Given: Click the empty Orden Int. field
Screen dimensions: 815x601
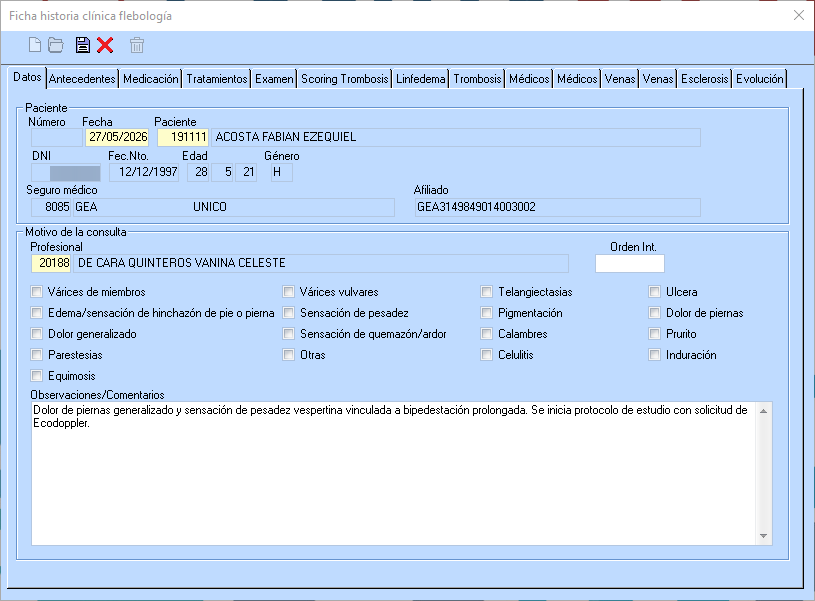Looking at the screenshot, I should [629, 263].
